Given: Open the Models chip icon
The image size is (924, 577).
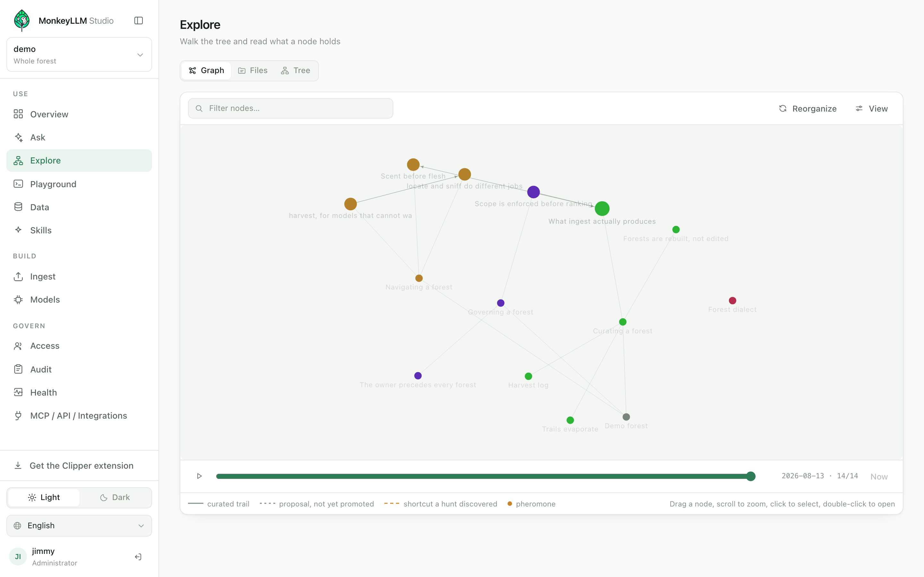Looking at the screenshot, I should pyautogui.click(x=18, y=300).
